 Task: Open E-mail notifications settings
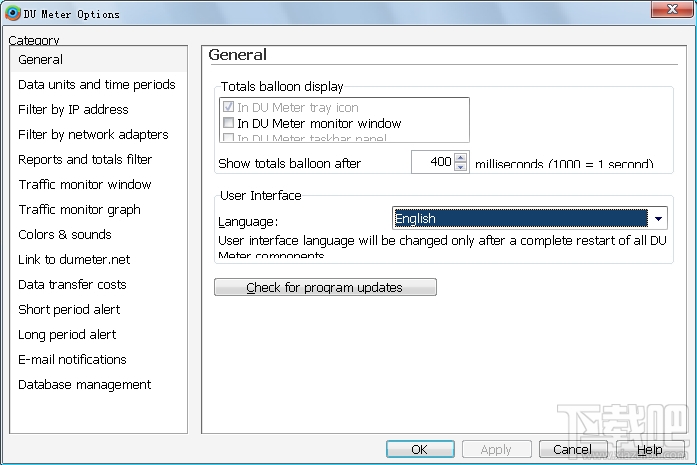click(72, 360)
